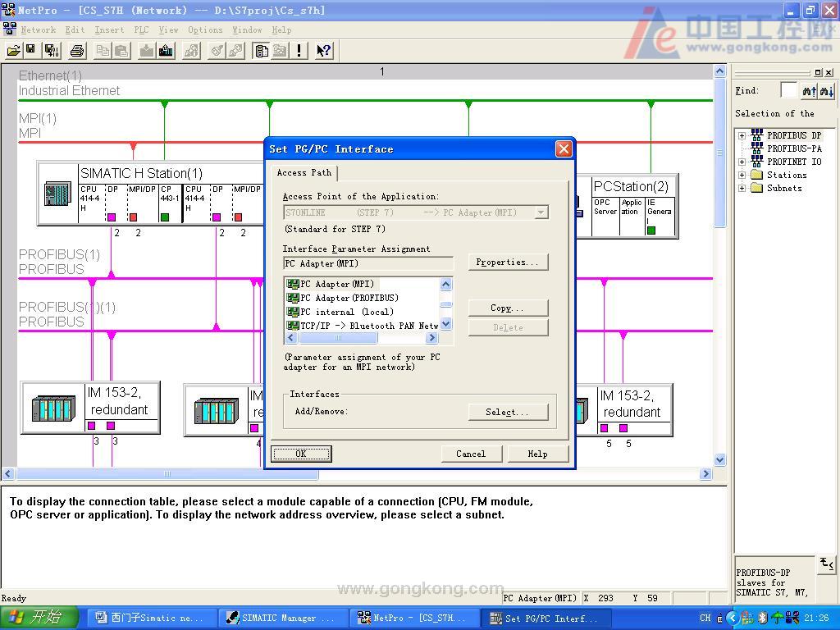
Task: Click the PROFIBUS(1) subnet label
Action: click(x=59, y=262)
